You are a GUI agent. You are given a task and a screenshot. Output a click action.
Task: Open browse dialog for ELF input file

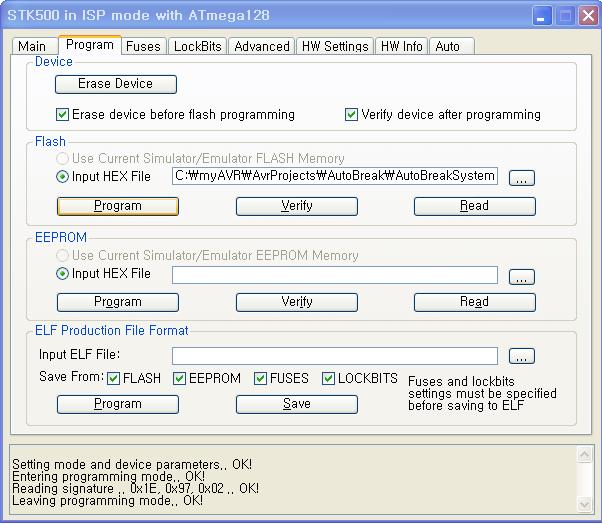(522, 356)
